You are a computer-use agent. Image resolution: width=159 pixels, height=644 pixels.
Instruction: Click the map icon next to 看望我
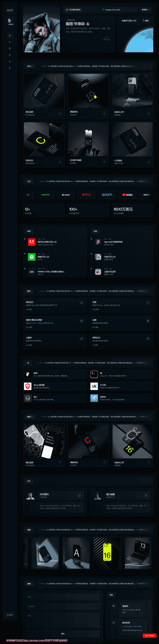[113, 606]
